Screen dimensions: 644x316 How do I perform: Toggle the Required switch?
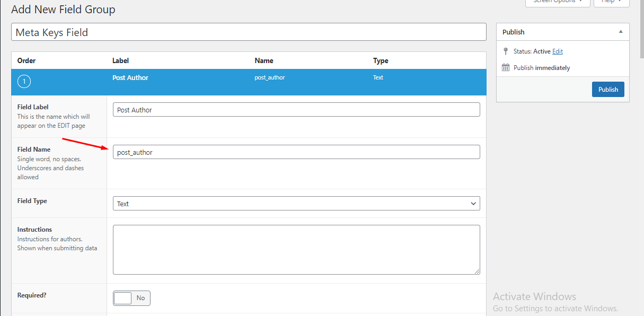pos(131,298)
